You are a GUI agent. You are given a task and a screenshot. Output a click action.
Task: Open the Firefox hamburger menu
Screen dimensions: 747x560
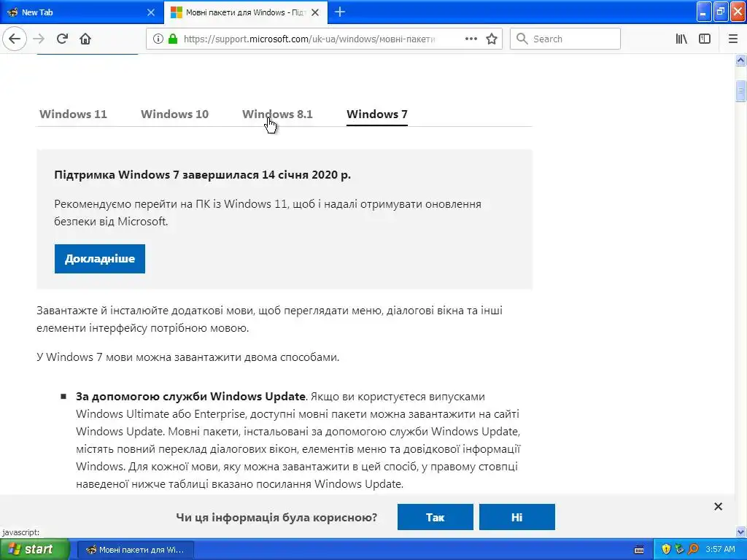tap(732, 39)
